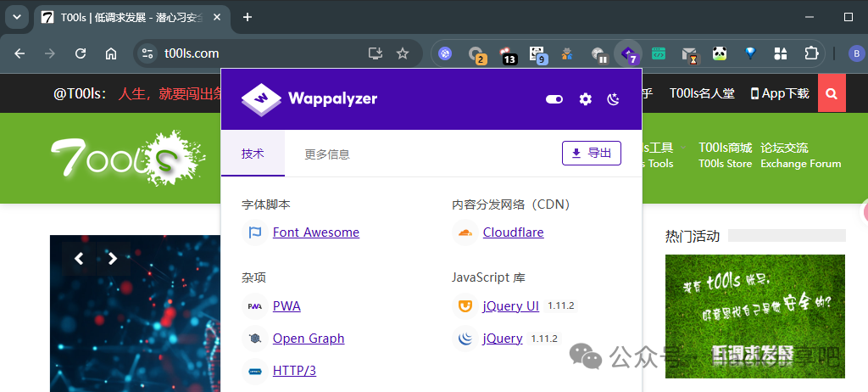
Task: Switch to the 技术 tab
Action: [x=253, y=154]
